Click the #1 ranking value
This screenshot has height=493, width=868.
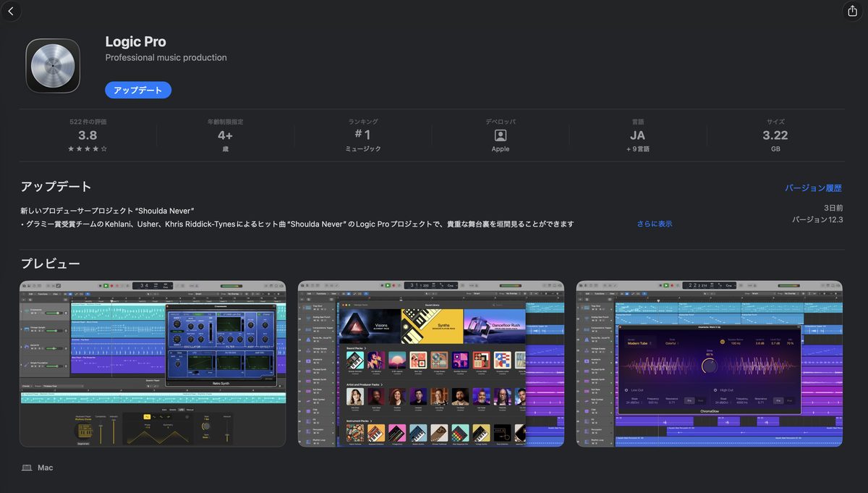tap(363, 135)
